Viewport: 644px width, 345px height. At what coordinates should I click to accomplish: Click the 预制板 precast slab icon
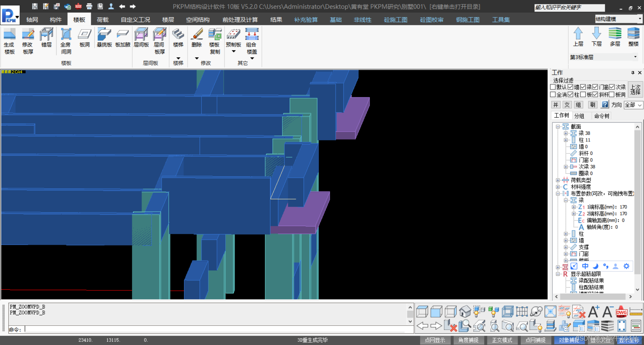click(233, 34)
